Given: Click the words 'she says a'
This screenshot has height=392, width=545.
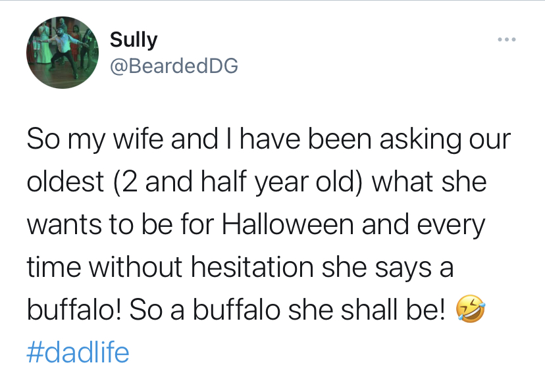Looking at the screenshot, I should point(388,268).
